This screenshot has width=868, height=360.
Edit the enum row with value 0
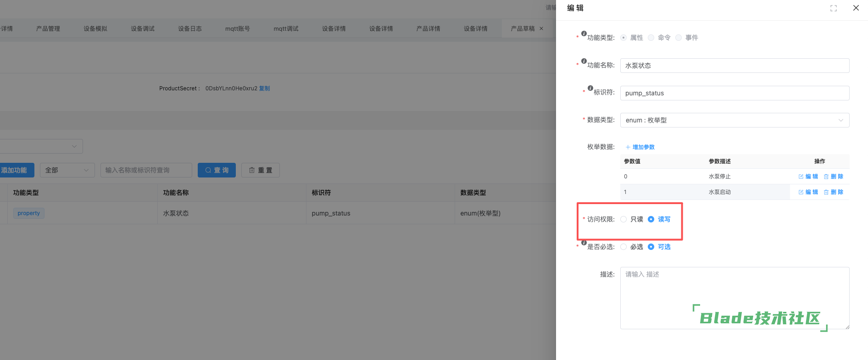[808, 177]
